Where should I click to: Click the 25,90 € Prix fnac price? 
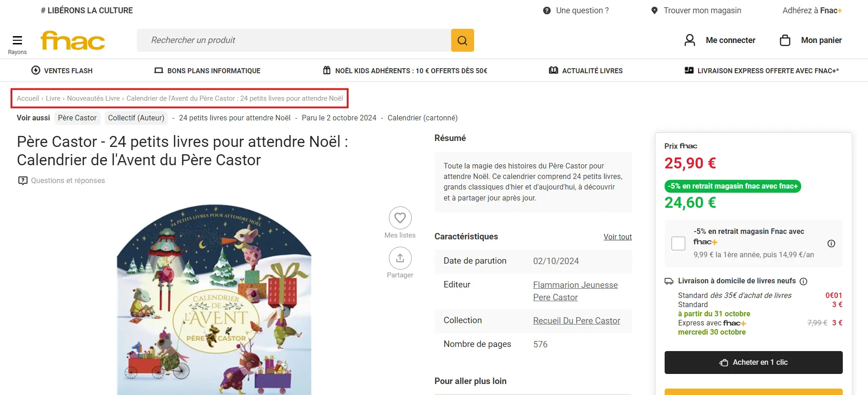tap(690, 163)
